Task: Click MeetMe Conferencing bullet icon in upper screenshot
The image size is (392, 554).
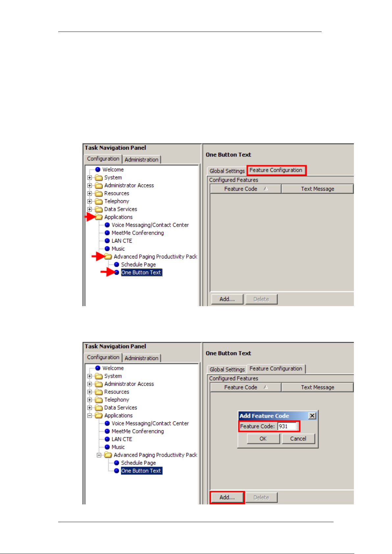Action: pos(107,233)
